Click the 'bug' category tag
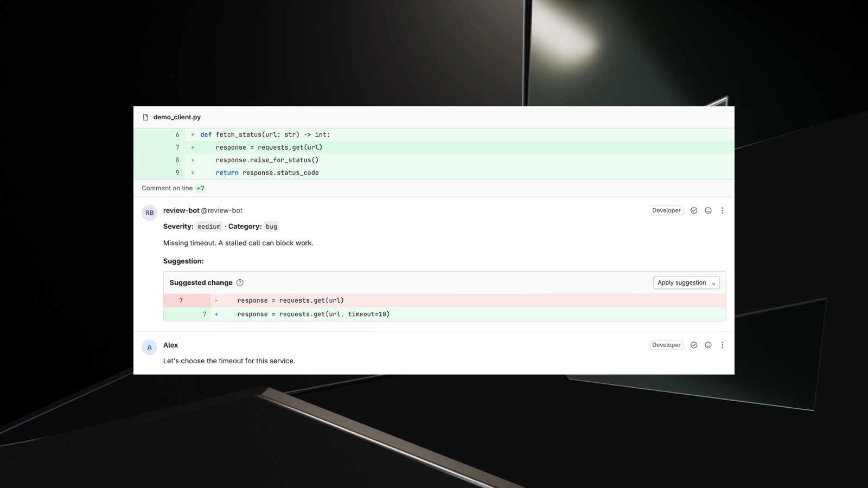 coord(271,227)
